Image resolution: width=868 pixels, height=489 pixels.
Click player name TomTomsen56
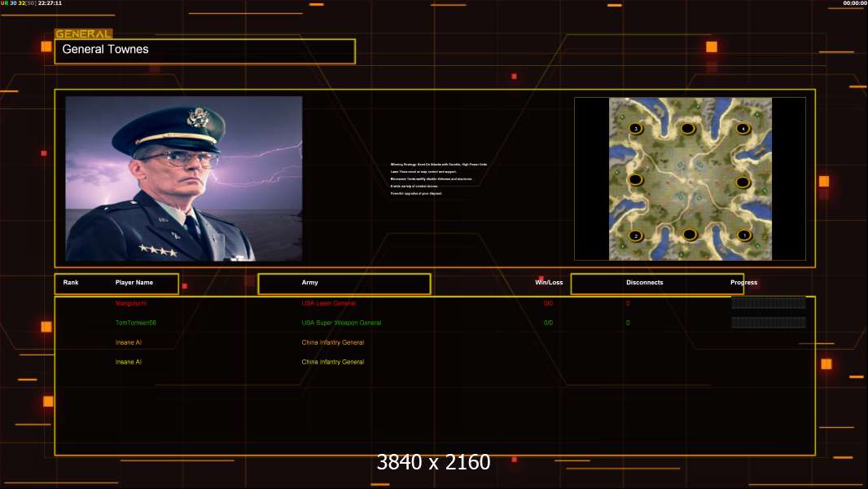pyautogui.click(x=136, y=323)
